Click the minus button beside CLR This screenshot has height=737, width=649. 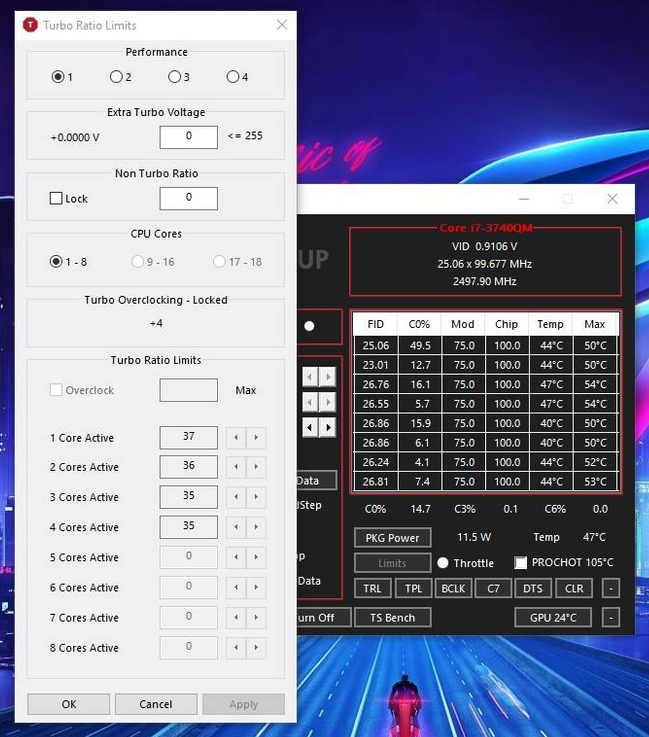[611, 588]
